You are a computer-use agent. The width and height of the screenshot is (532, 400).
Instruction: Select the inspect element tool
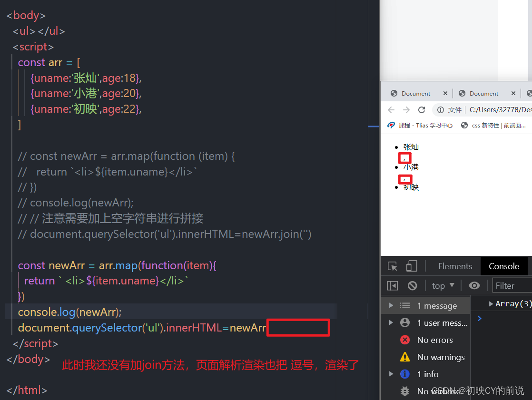click(x=392, y=266)
